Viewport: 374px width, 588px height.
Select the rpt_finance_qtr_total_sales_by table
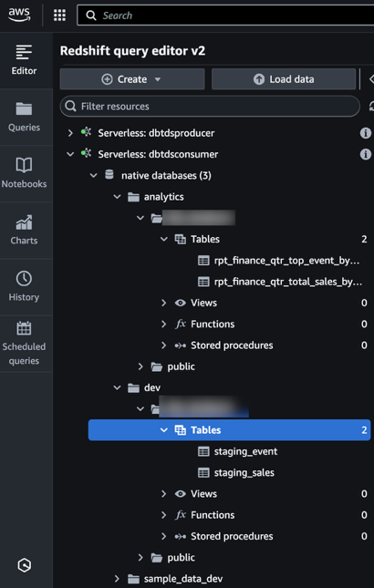pos(287,282)
